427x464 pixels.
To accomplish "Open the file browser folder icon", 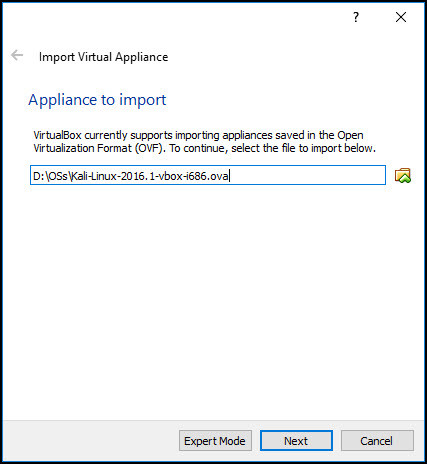I will coord(403,175).
